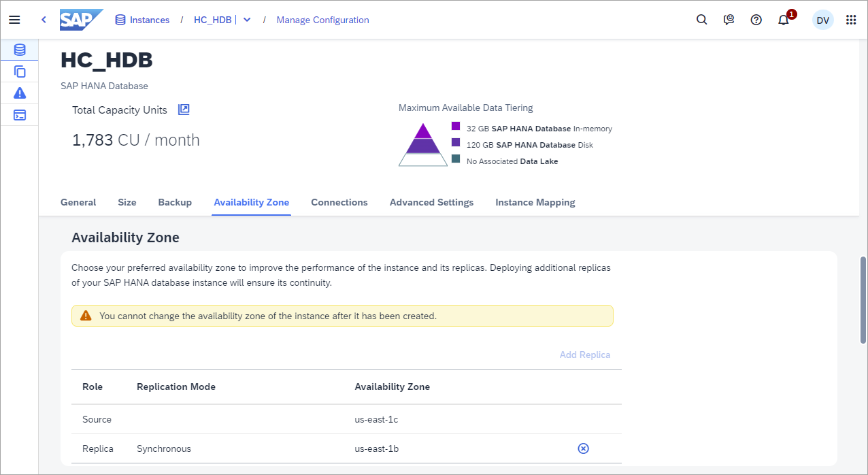Click HC_HDB breadcrumb link
The height and width of the screenshot is (475, 868).
(213, 20)
